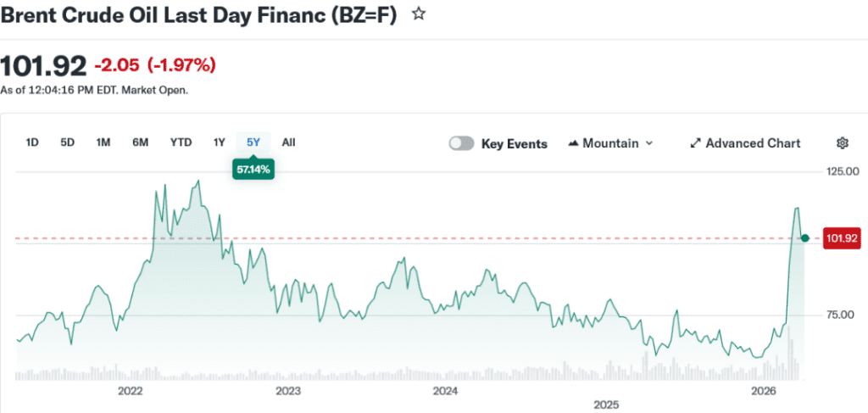This screenshot has height=413, width=868.
Task: Choose the 1Y time range
Action: 220,142
